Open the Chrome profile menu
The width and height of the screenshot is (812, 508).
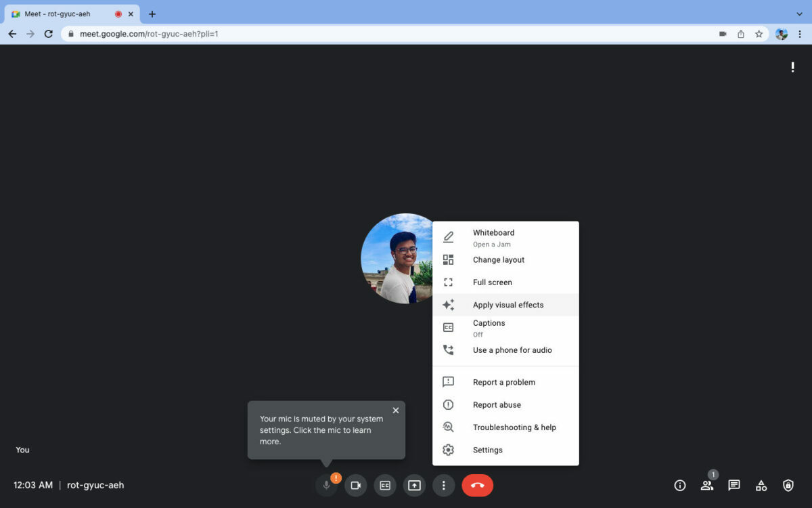pyautogui.click(x=782, y=33)
